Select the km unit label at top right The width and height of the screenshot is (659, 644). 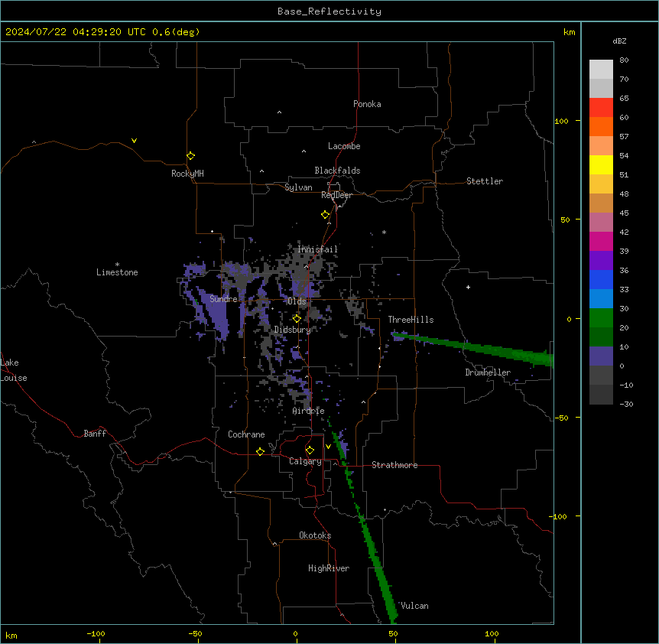point(570,32)
